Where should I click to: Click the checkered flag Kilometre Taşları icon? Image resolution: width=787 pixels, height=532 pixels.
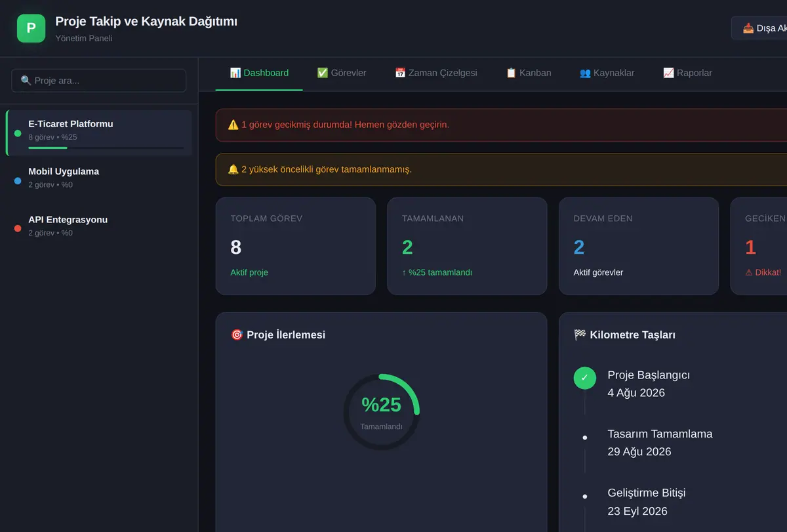pyautogui.click(x=580, y=335)
